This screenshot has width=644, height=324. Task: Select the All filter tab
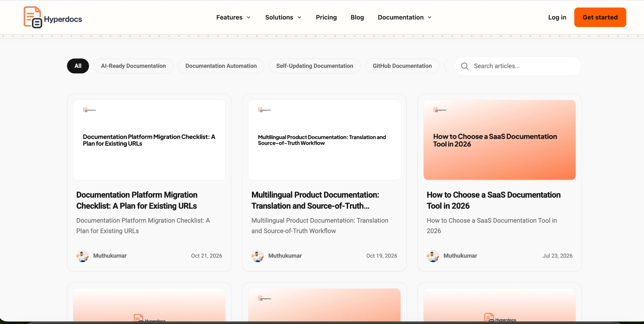coord(78,66)
